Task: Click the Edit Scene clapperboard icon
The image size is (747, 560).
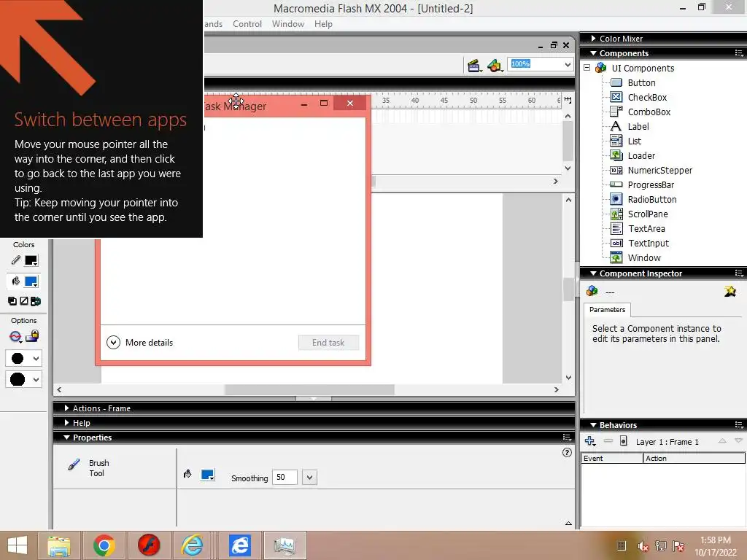Action: 473,65
